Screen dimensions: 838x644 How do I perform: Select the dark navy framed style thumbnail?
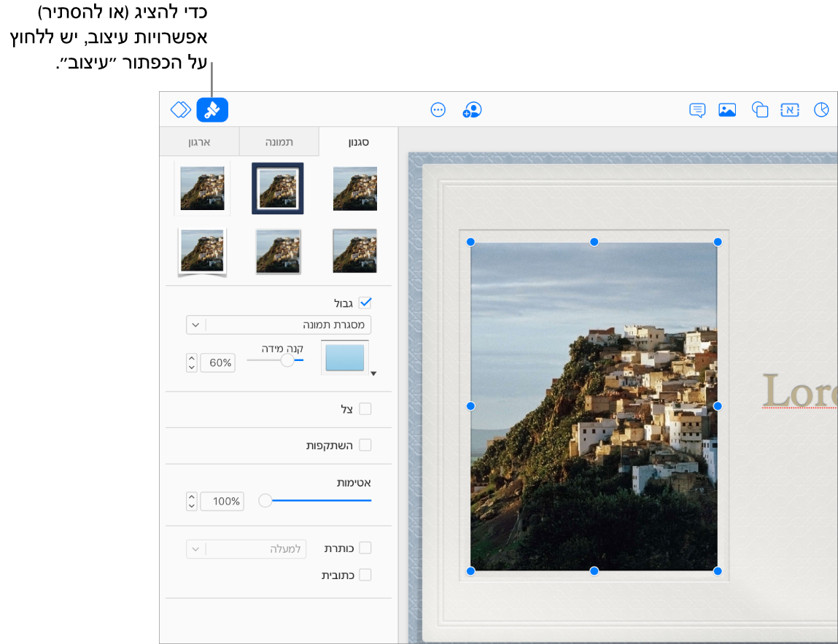point(278,188)
